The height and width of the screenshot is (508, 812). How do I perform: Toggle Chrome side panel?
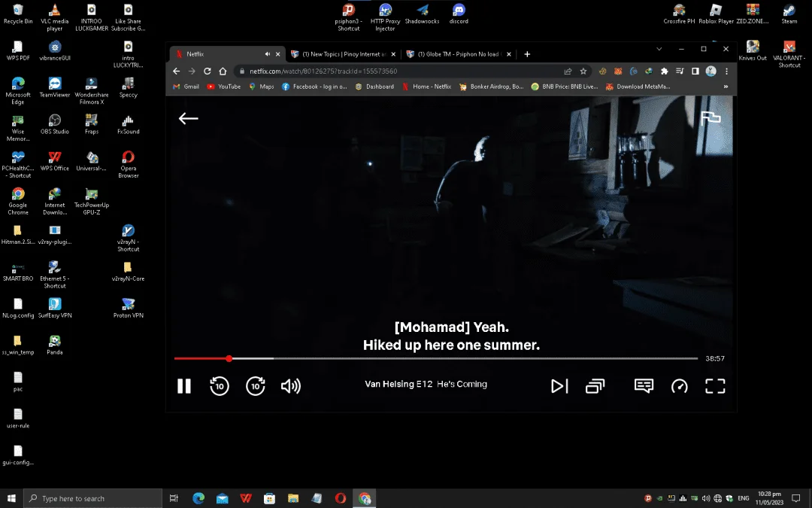click(695, 71)
